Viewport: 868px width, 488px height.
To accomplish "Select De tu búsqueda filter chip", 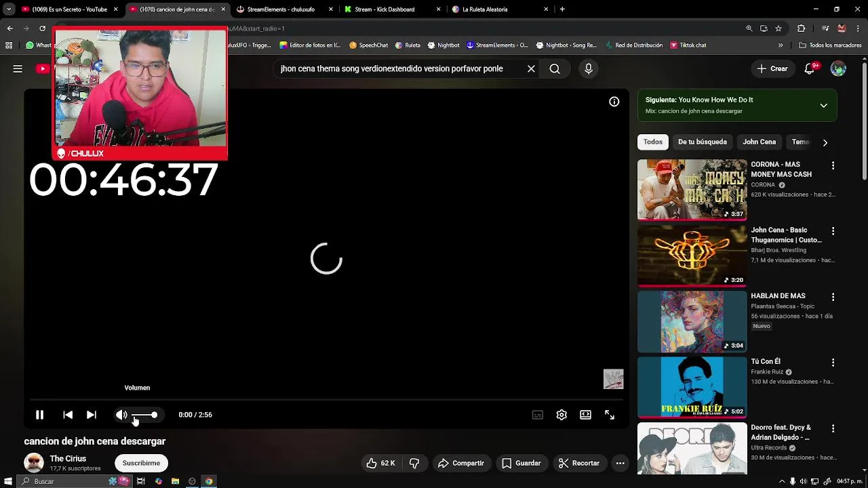I will 703,142.
